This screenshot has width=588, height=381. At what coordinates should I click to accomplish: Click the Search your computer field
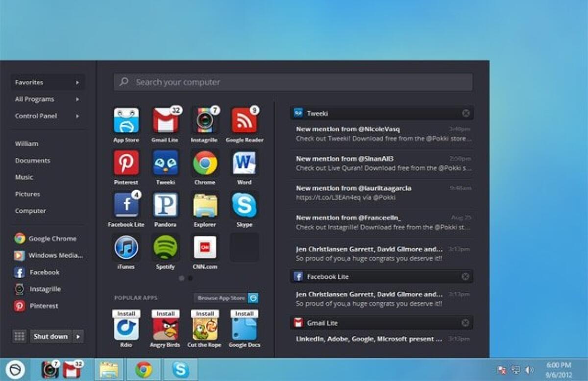tap(293, 82)
